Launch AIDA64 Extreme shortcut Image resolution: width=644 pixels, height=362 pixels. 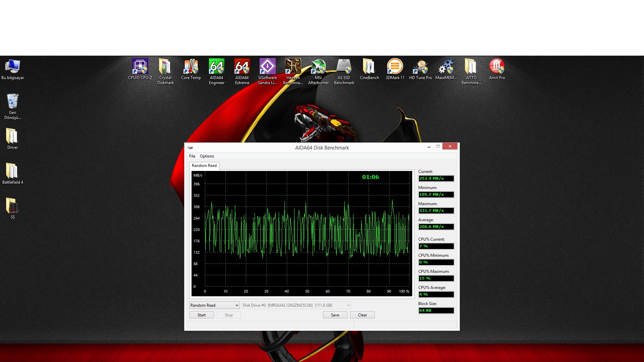(242, 72)
